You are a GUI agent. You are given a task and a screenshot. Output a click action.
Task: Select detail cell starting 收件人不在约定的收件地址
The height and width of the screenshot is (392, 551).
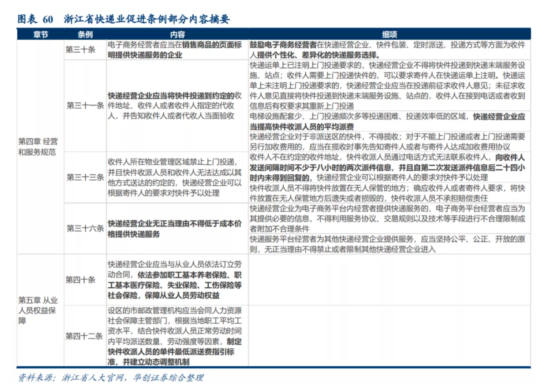pyautogui.click(x=389, y=167)
